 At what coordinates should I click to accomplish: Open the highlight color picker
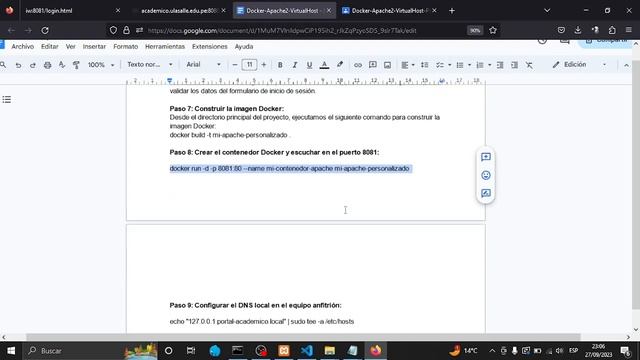(340, 64)
